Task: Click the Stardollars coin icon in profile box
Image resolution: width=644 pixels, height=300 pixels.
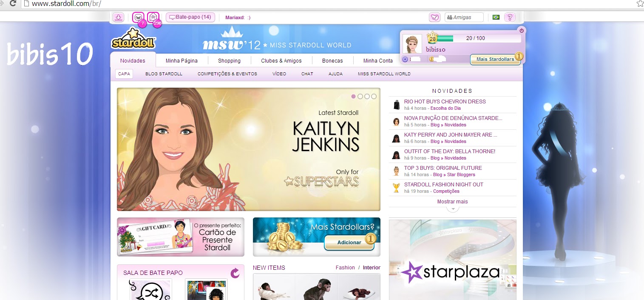Action: point(431,60)
